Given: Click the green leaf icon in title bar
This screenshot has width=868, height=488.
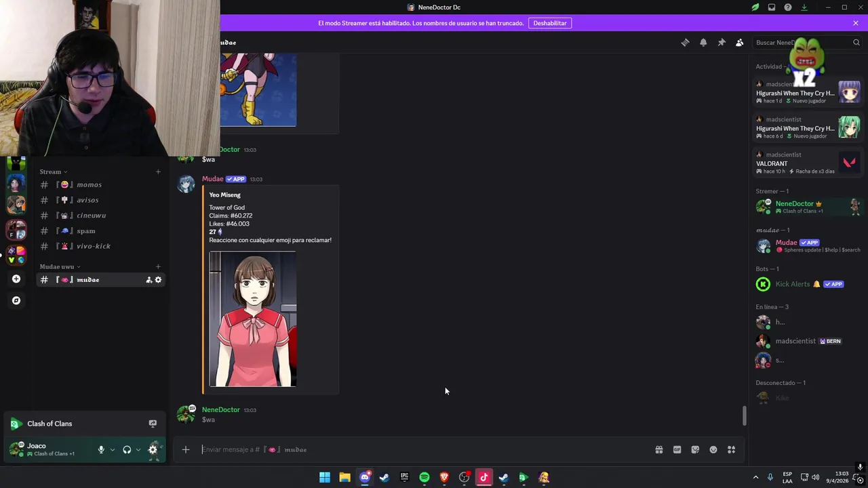Looking at the screenshot, I should pos(755,7).
